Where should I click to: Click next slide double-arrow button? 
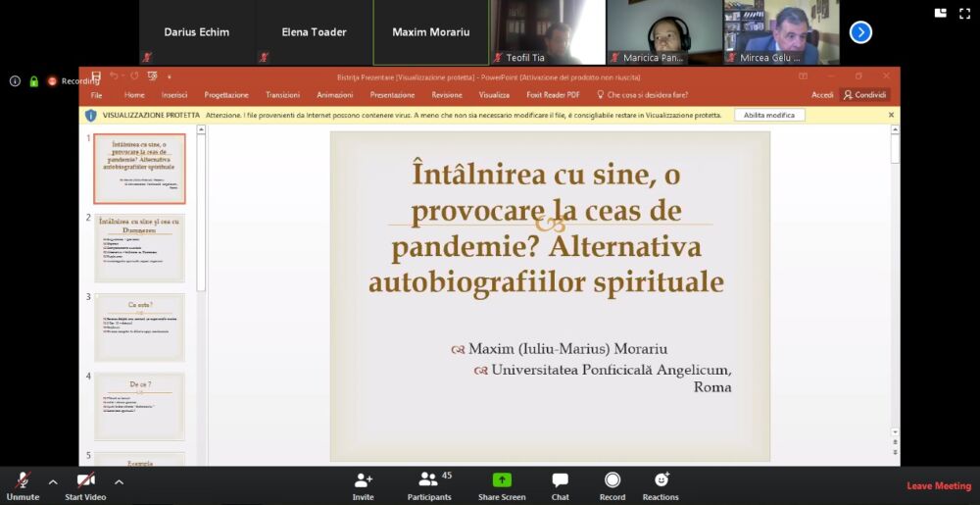895,451
